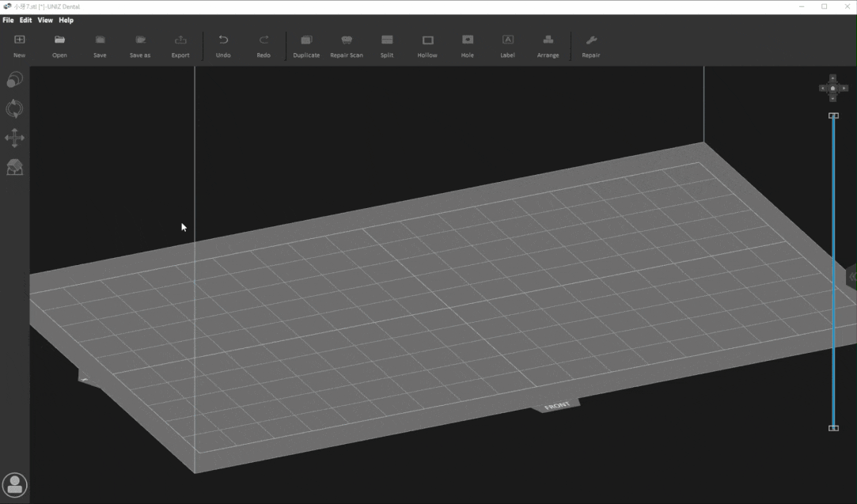Image resolution: width=857 pixels, height=504 pixels.
Task: Select the Rotate tool in left sidebar
Action: coord(14,108)
